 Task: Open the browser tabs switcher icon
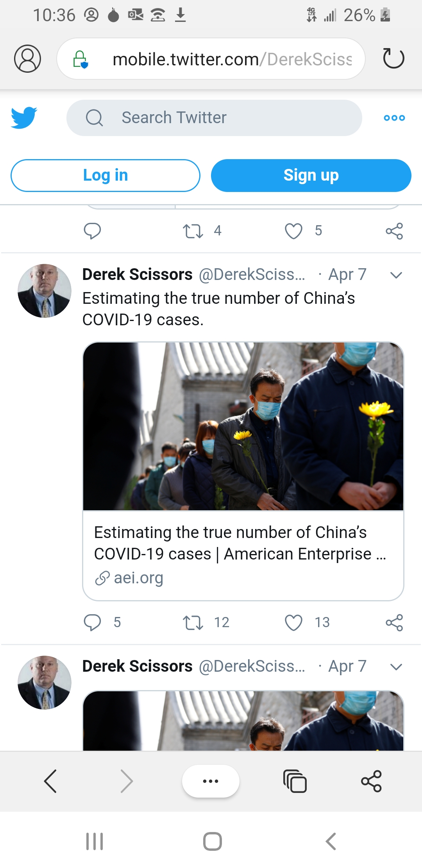point(295,781)
